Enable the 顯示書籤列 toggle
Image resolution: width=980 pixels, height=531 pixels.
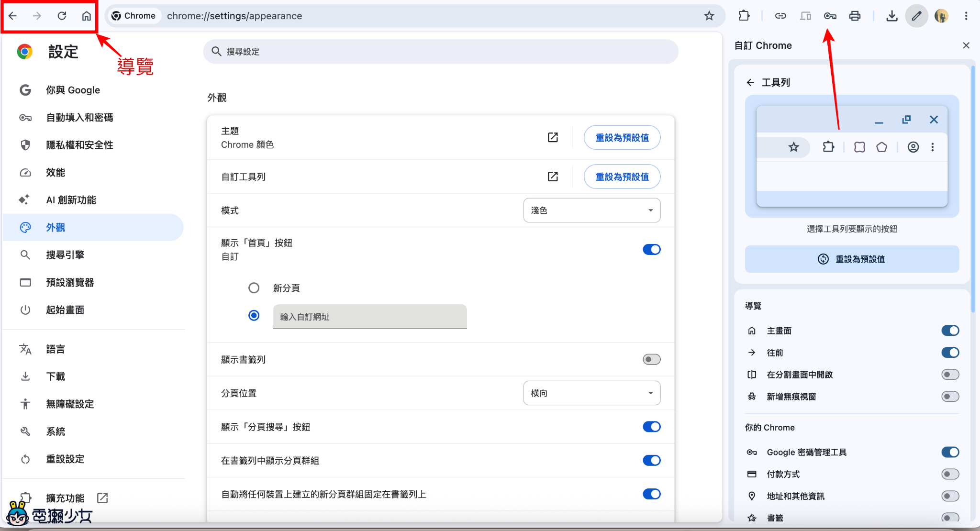[x=651, y=359]
